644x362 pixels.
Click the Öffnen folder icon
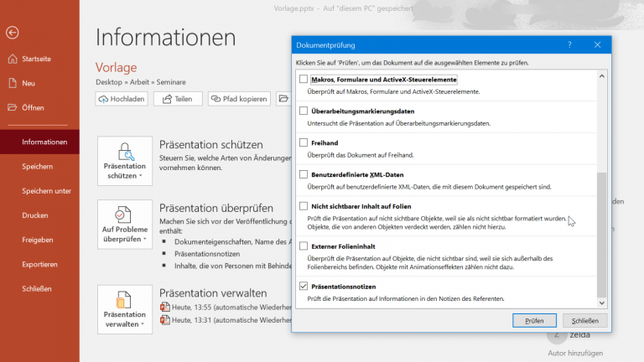pyautogui.click(x=12, y=107)
